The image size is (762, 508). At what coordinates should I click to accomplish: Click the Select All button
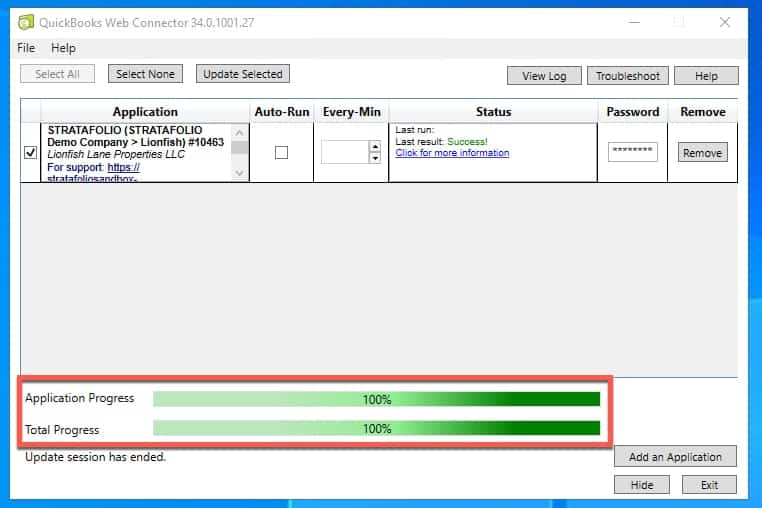coord(57,74)
